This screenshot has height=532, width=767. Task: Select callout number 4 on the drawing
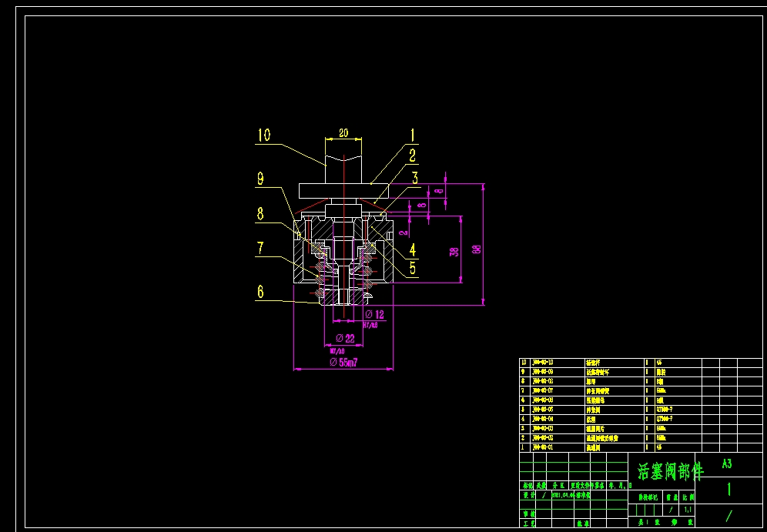click(413, 250)
